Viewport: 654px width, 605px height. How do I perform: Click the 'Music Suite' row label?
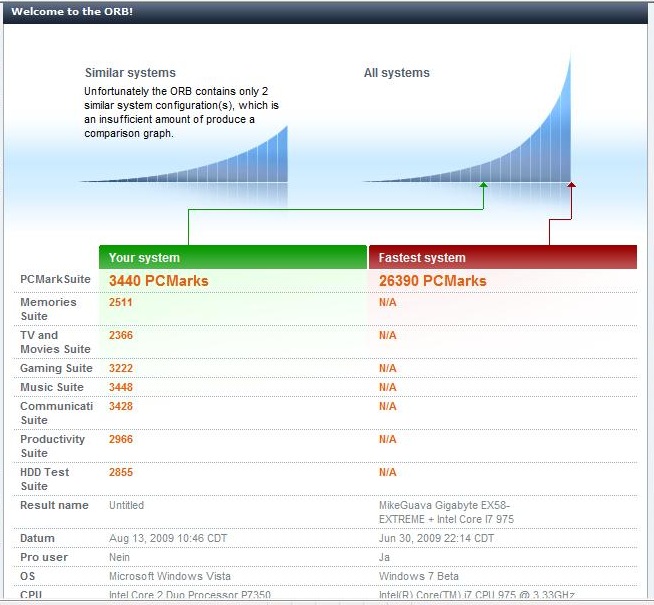pos(52,387)
